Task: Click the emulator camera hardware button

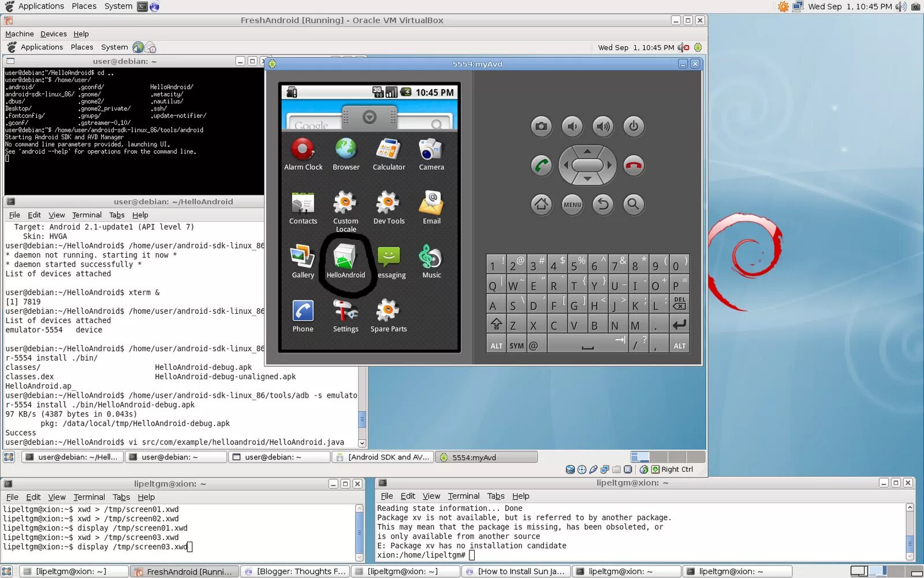Action: click(x=541, y=126)
